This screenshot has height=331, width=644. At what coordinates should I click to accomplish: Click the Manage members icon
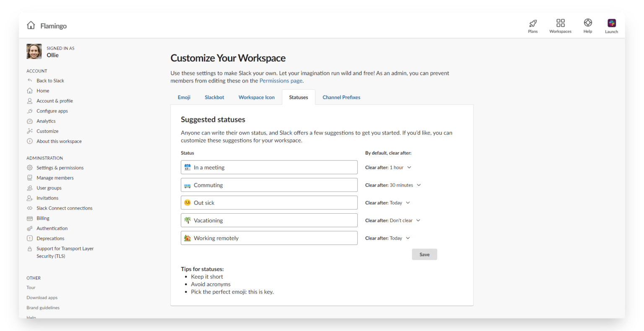29,178
